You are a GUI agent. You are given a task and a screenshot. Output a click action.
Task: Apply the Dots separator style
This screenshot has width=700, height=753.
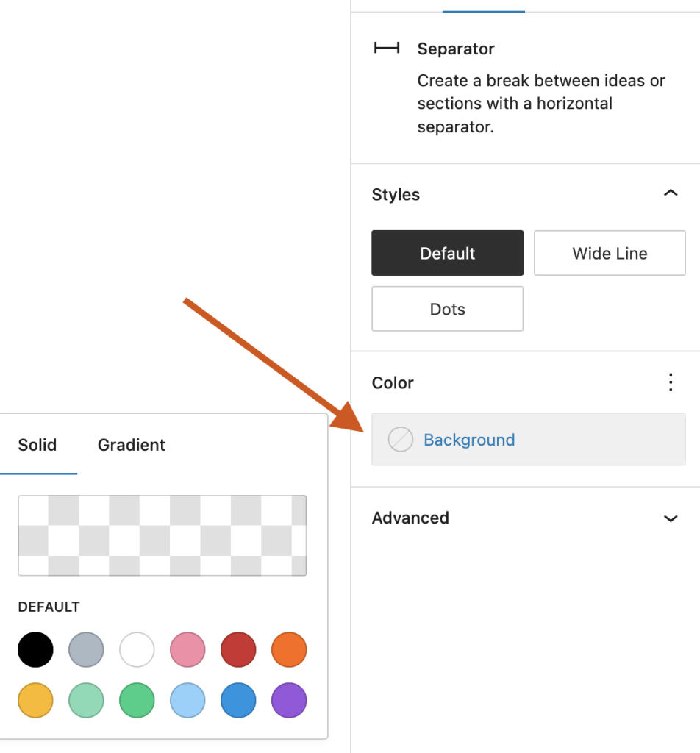pos(447,309)
